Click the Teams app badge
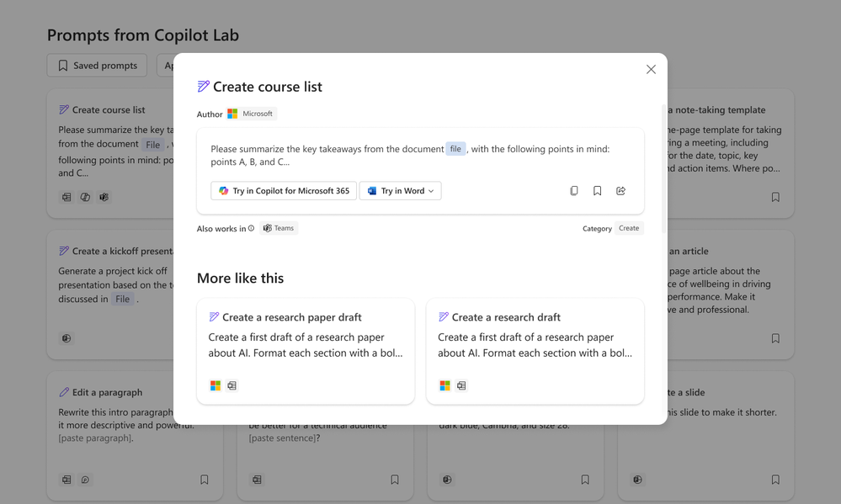This screenshot has height=504, width=841. click(279, 228)
